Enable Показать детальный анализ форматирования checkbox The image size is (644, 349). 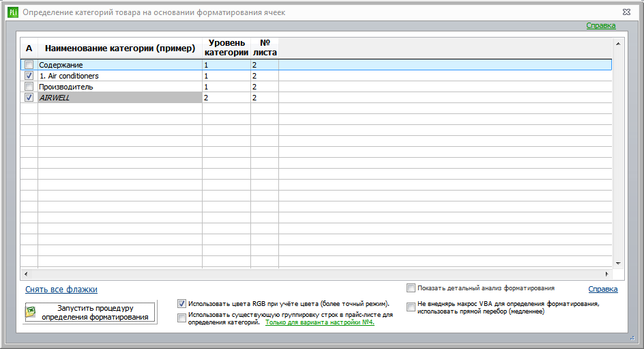coord(411,288)
